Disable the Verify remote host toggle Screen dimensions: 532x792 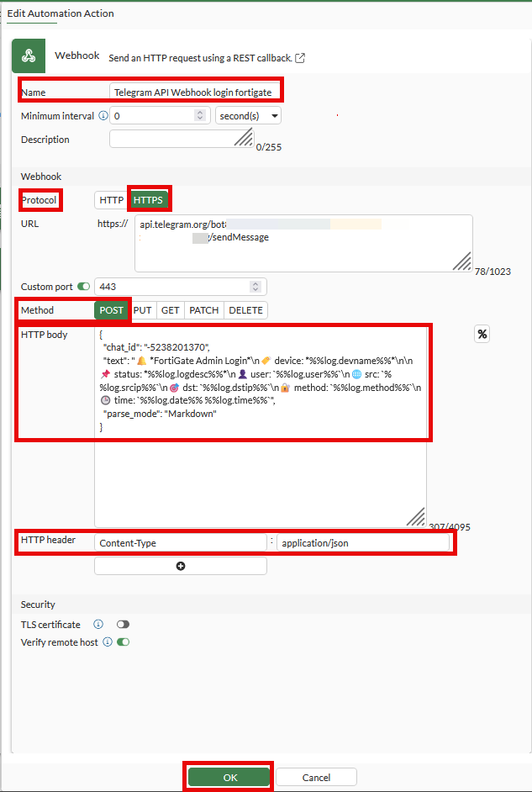click(x=124, y=642)
